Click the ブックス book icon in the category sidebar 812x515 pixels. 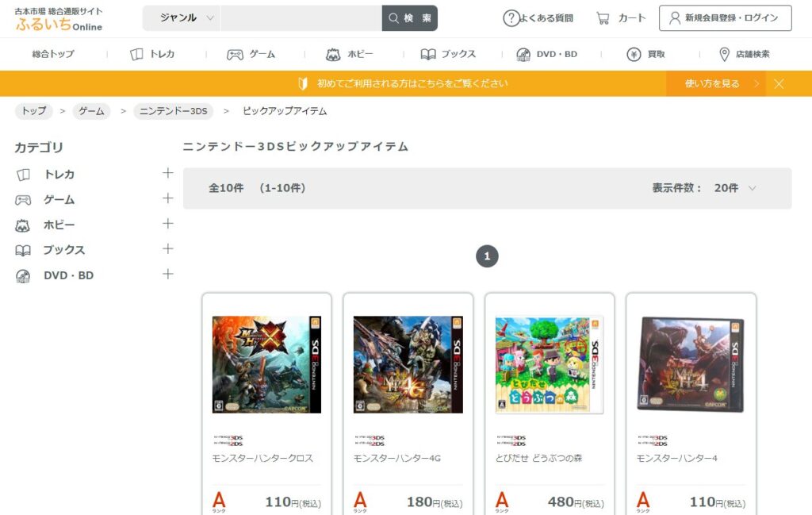point(23,251)
